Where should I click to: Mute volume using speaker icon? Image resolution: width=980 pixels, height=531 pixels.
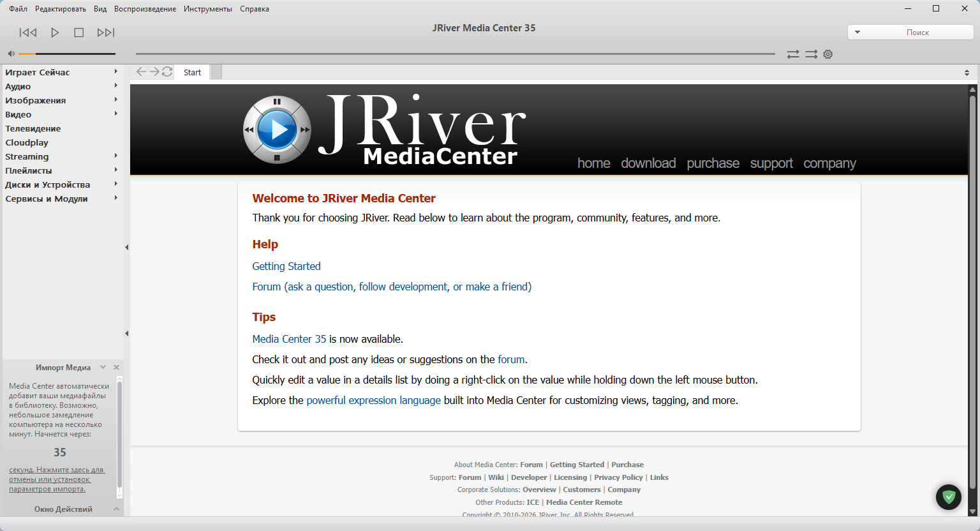pos(11,54)
